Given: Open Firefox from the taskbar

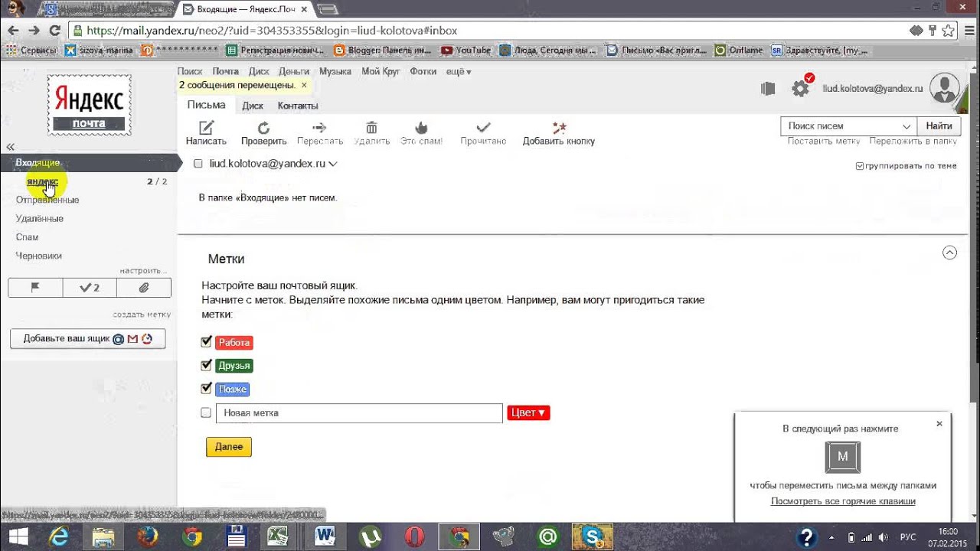Looking at the screenshot, I should tap(147, 537).
